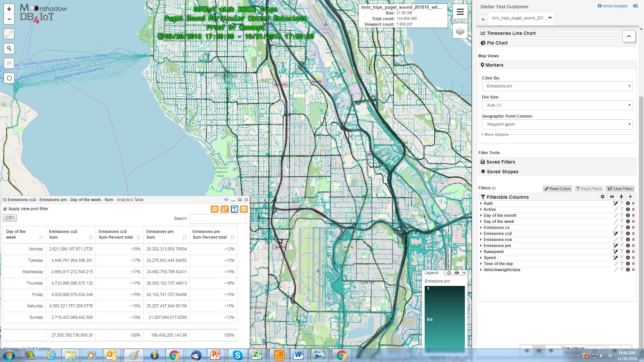Zoom out of the map
644x362 pixels.
[x=9, y=19]
